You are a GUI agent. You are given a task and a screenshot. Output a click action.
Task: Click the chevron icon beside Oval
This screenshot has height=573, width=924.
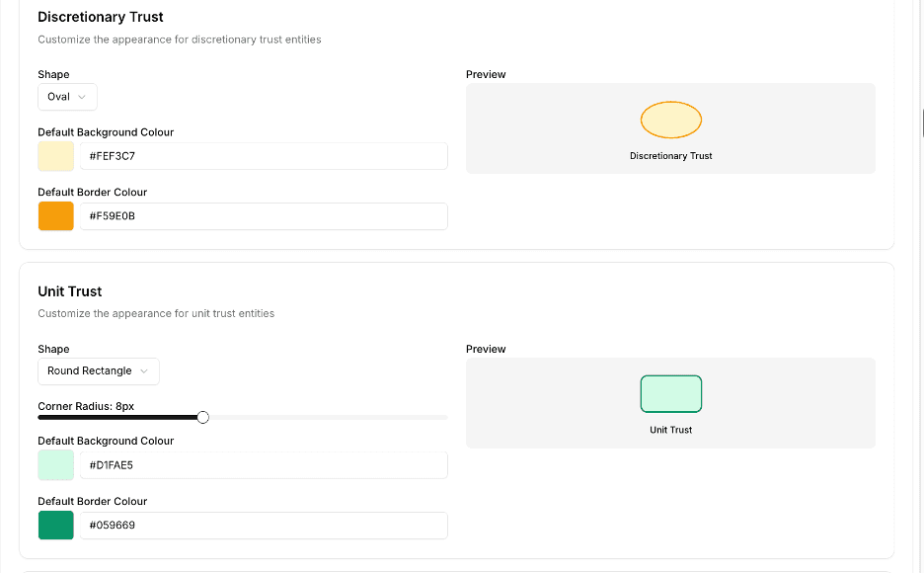[x=82, y=97]
